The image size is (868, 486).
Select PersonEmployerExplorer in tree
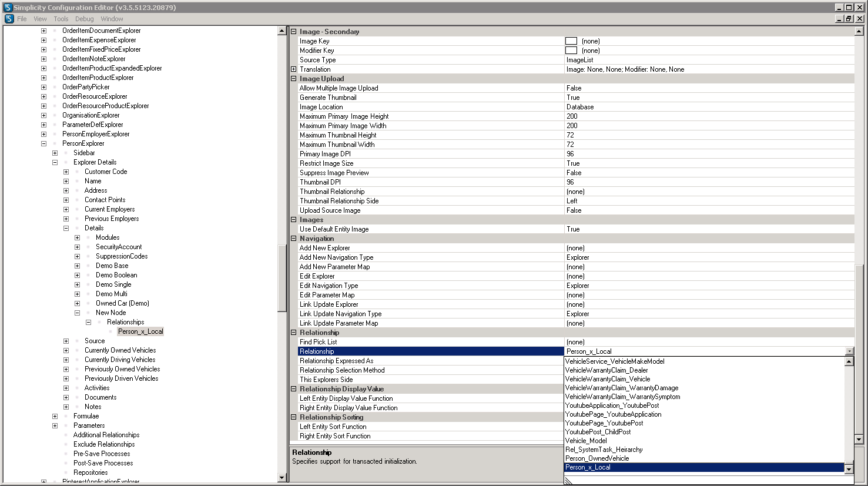point(96,134)
